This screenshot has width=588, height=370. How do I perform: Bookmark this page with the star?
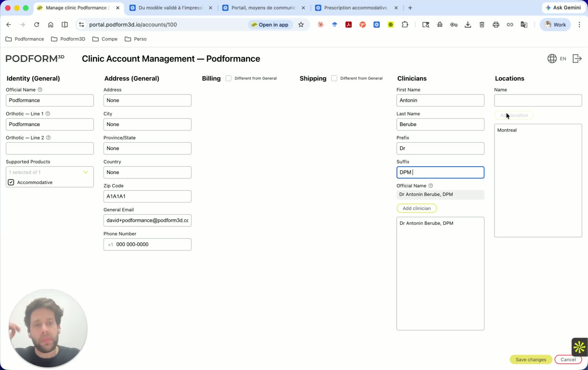coord(301,25)
